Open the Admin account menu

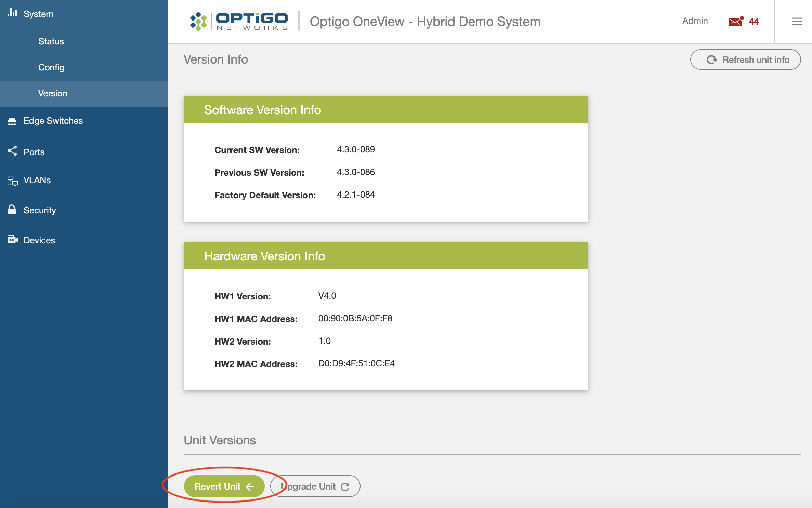(x=695, y=21)
